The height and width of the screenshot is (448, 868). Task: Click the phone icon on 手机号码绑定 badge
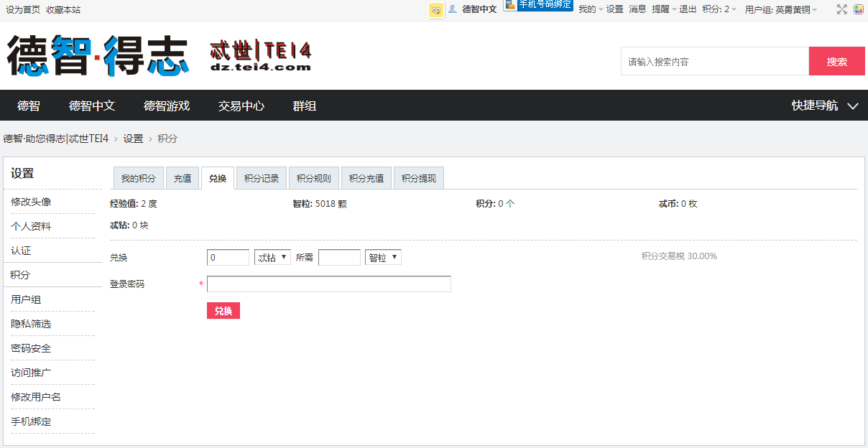511,6
